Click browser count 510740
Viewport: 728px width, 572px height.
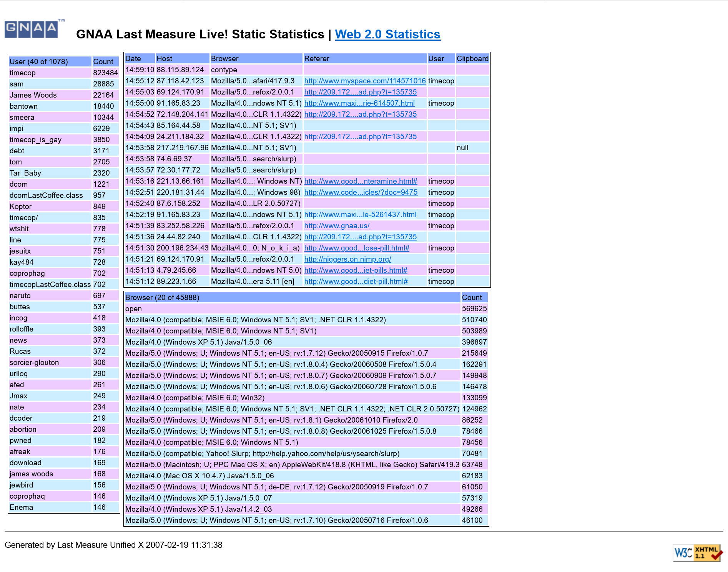coord(474,320)
